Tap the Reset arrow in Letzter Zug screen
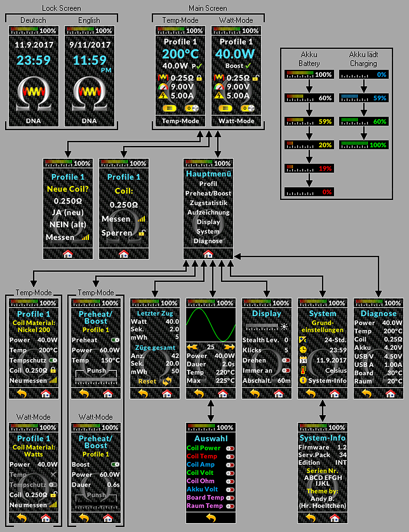This screenshot has height=532, width=409. pos(167,381)
